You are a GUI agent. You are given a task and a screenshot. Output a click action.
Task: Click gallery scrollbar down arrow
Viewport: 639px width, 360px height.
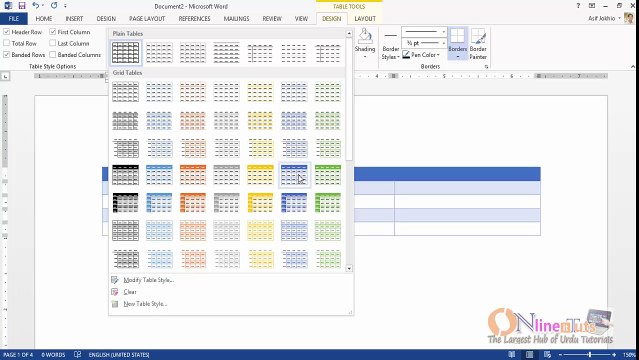(349, 268)
